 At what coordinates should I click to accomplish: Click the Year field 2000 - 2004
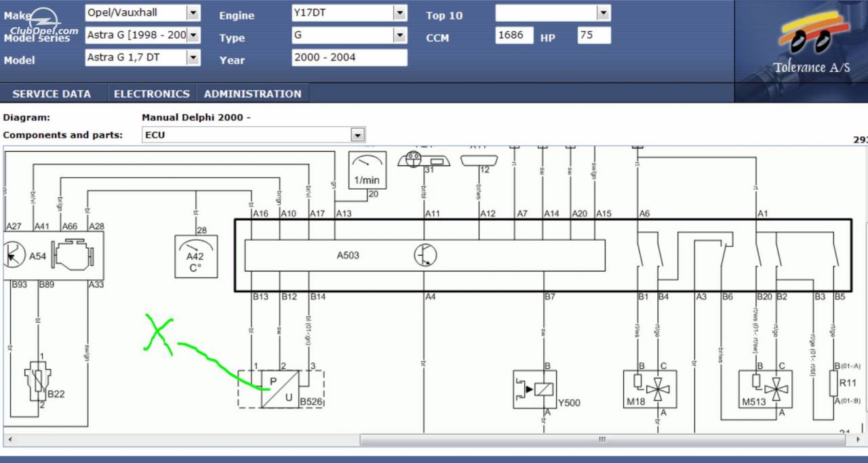tap(349, 58)
